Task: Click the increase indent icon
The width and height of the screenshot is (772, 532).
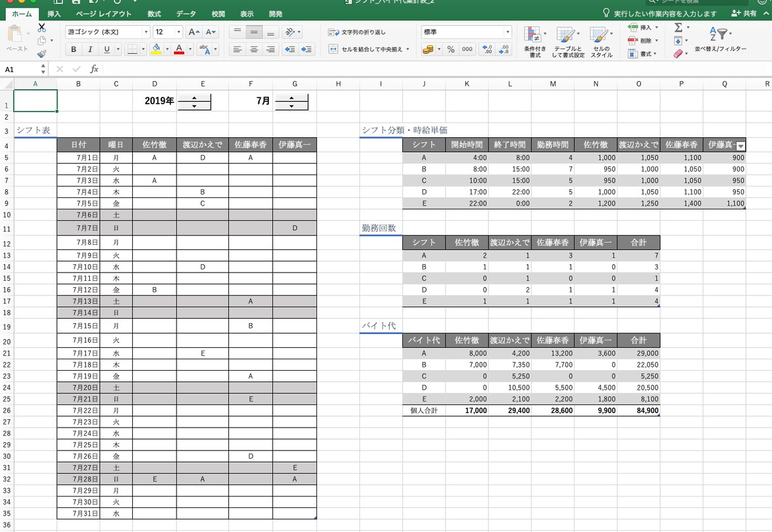Action: [307, 49]
